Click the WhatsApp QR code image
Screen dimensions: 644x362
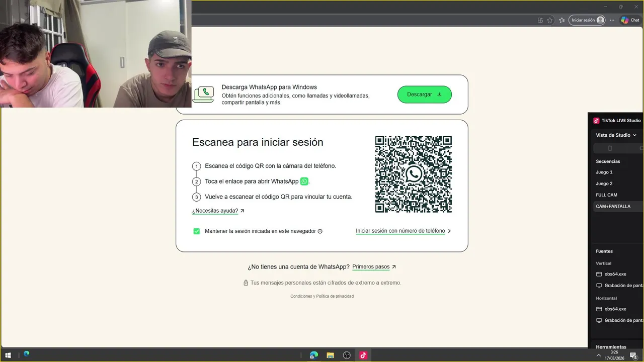[x=414, y=174]
